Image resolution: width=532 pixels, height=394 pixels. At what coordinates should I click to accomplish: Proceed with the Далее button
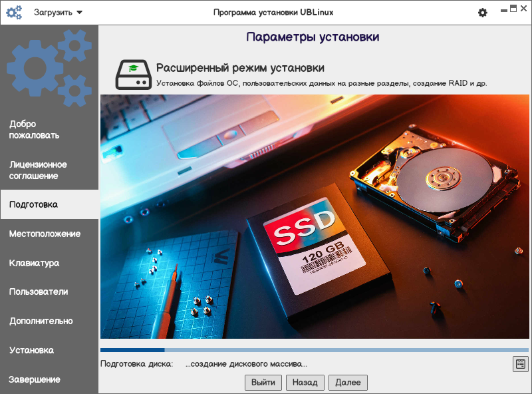click(348, 383)
